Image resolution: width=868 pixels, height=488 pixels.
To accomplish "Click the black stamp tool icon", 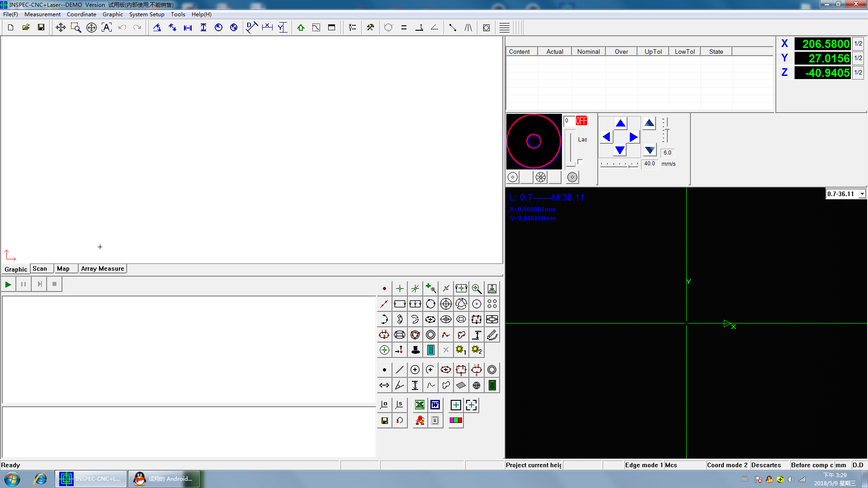I will tap(415, 350).
